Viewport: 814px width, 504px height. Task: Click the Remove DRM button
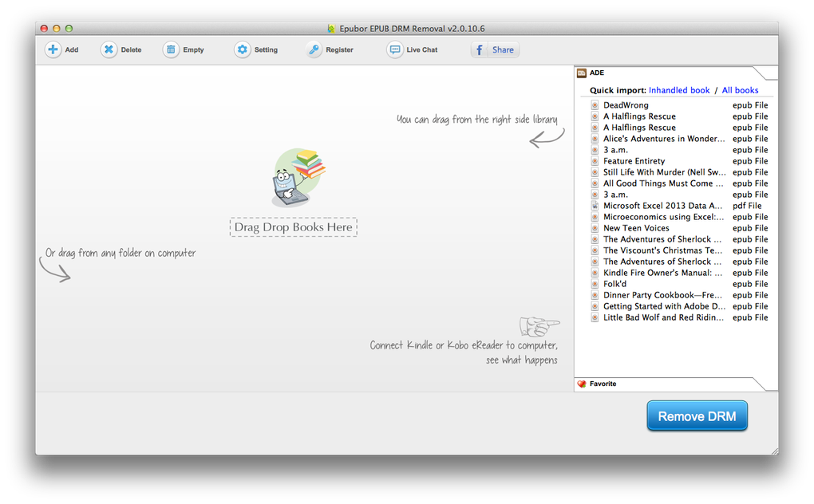pyautogui.click(x=697, y=415)
